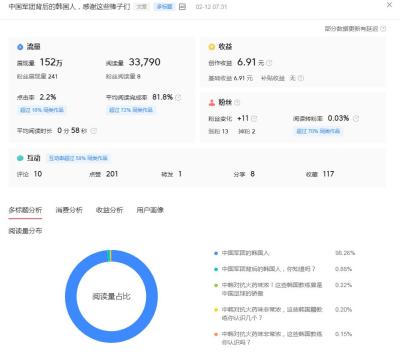Click the orange legend dot for 0.15% title
Viewport: 400px width, 361px height.
point(216,334)
